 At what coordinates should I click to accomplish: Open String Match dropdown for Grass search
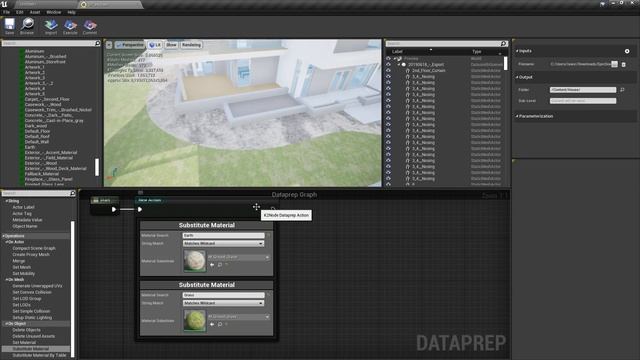coord(223,303)
